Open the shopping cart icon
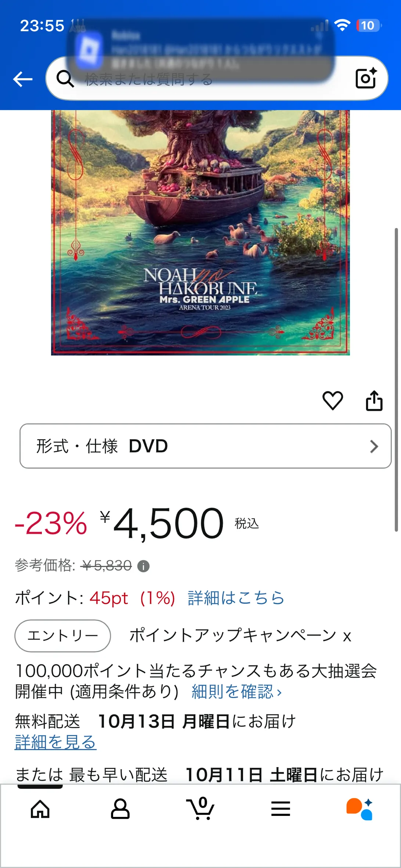 [x=200, y=808]
